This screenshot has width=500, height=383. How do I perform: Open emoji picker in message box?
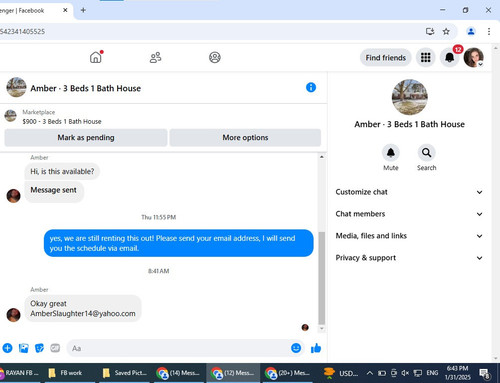pos(296,348)
